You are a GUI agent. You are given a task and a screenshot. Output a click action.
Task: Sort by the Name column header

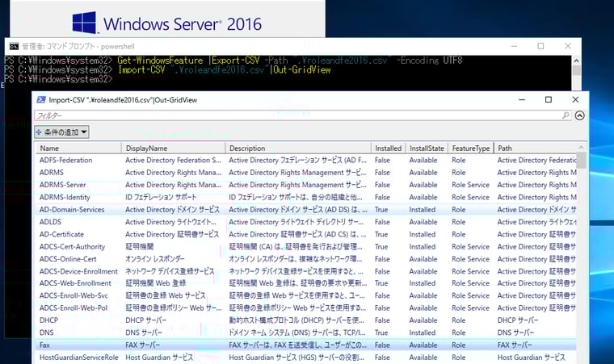[x=78, y=149]
